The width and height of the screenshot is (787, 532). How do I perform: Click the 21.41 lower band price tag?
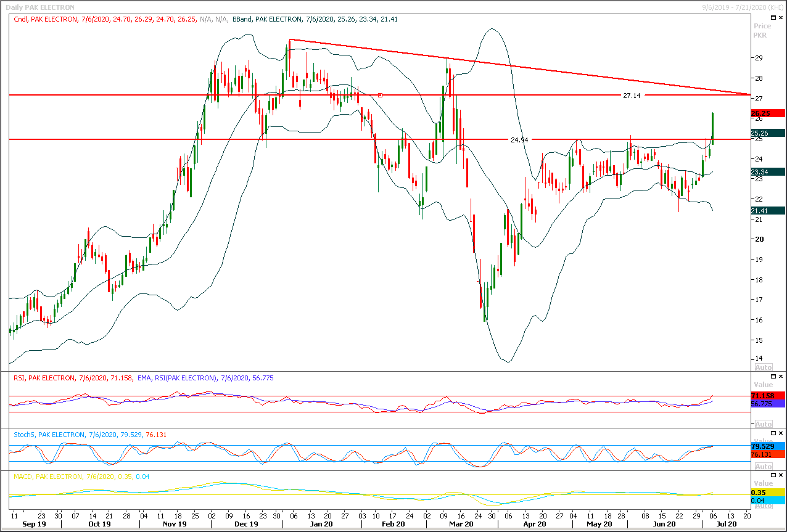click(768, 211)
